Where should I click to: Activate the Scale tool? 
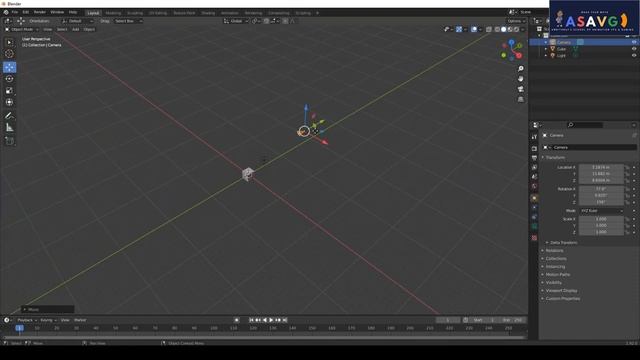pyautogui.click(x=9, y=91)
